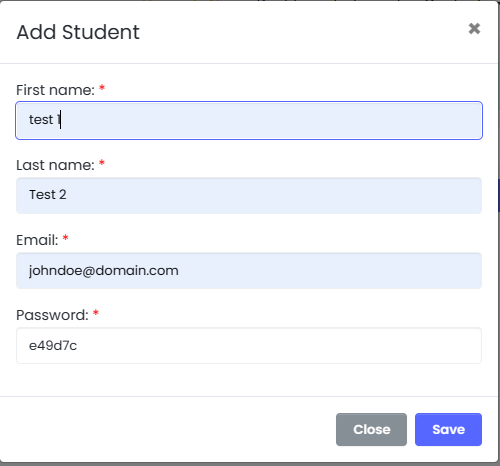
Task: Place cursor on "johndoe@domain.com" text
Action: [104, 271]
